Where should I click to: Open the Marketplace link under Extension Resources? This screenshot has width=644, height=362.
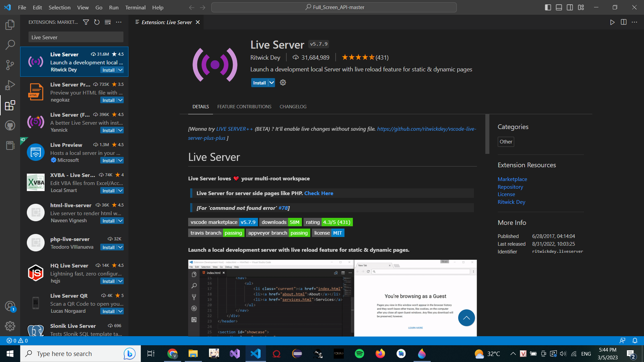tap(512, 179)
